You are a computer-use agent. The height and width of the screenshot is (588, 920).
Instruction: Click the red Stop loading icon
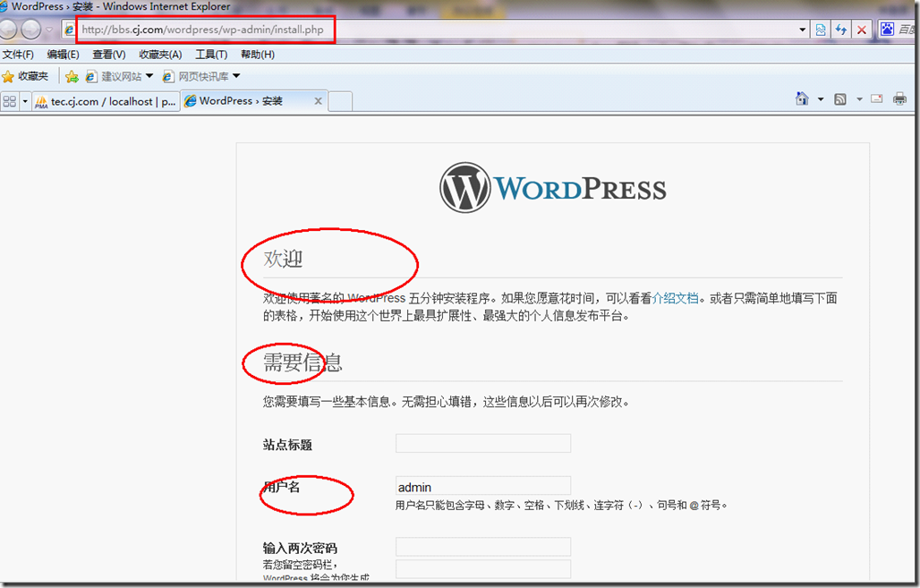[861, 30]
